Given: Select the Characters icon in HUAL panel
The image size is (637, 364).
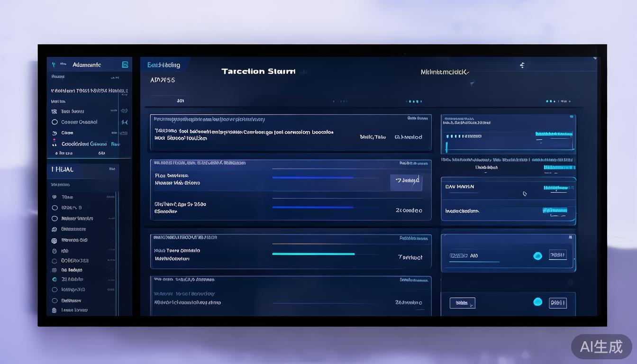Looking at the screenshot, I should [54, 229].
